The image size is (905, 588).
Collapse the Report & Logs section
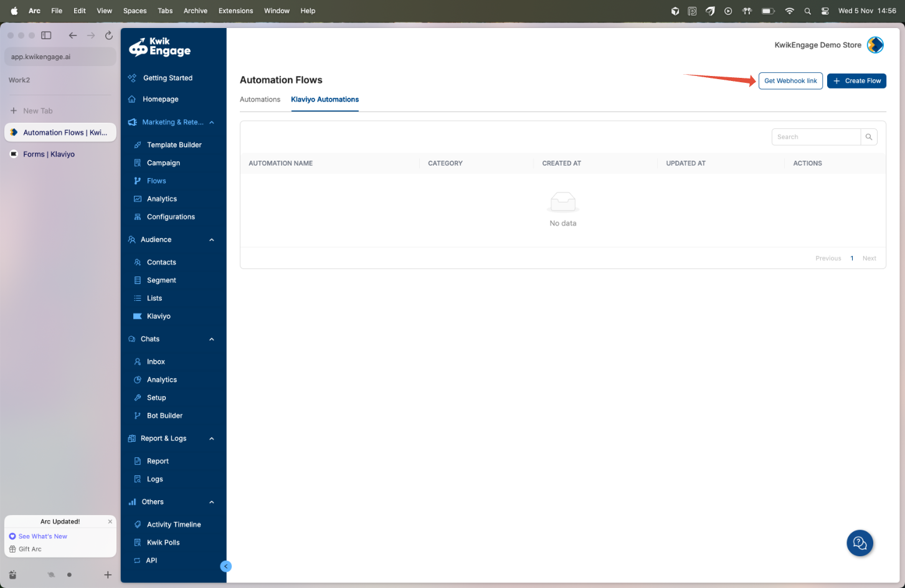[x=212, y=439]
